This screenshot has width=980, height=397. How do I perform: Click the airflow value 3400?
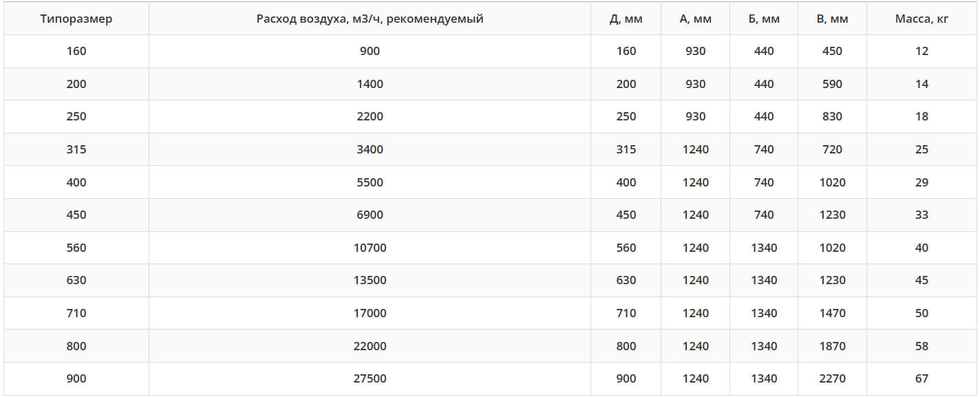click(370, 149)
